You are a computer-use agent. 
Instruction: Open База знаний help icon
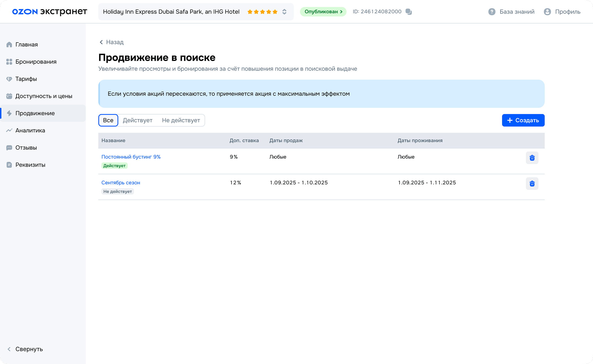click(x=492, y=12)
